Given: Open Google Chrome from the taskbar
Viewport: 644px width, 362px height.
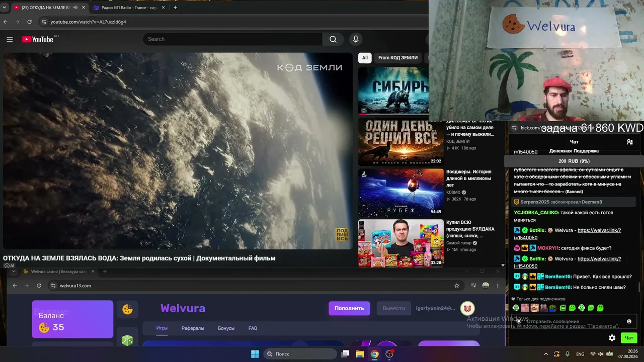Looking at the screenshot, I should click(374, 354).
